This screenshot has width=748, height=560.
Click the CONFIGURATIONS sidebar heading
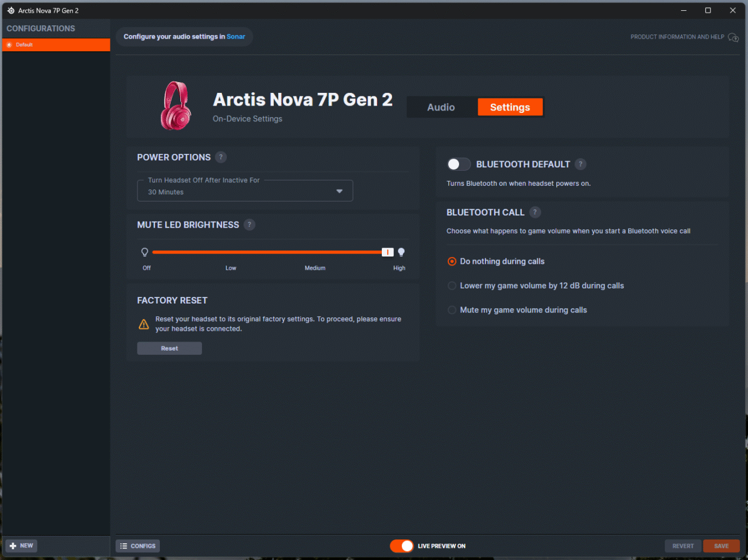coord(41,28)
